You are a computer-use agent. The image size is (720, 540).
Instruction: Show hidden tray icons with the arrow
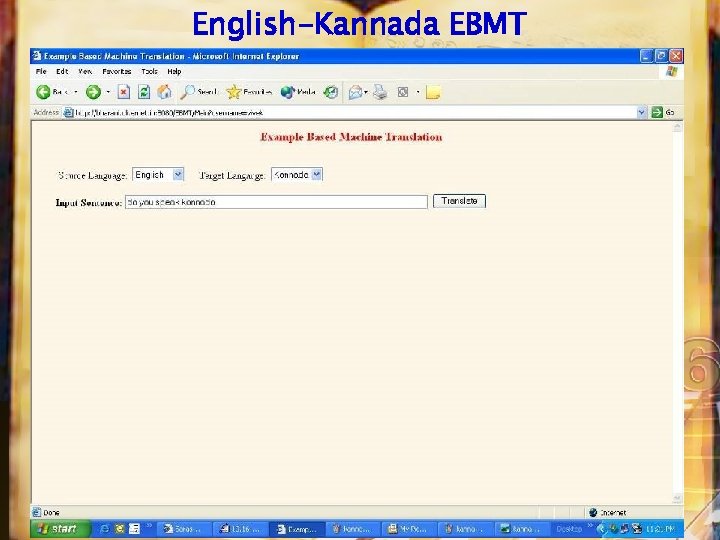(x=602, y=529)
